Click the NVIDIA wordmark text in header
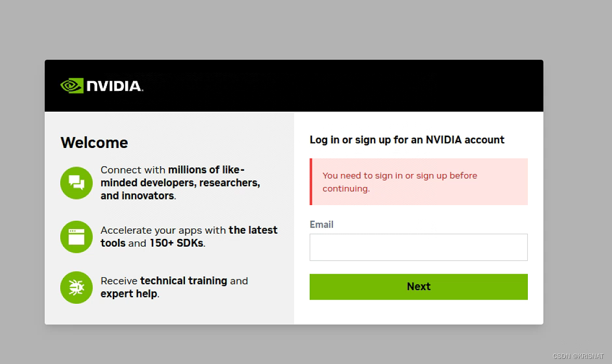The image size is (612, 364). click(115, 86)
